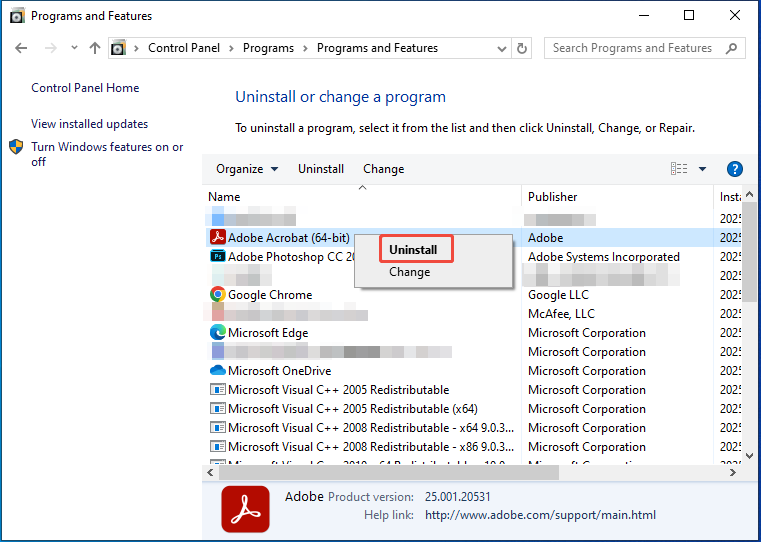Go up one level with the up arrow
This screenshot has width=761, height=542.
coord(95,48)
